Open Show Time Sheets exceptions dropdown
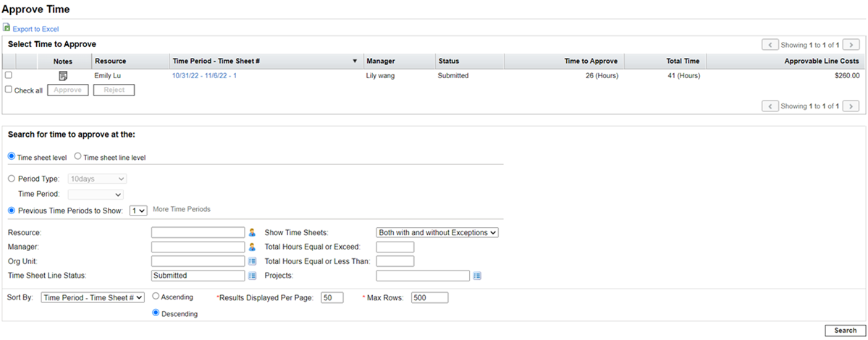868x340 pixels. pyautogui.click(x=437, y=233)
